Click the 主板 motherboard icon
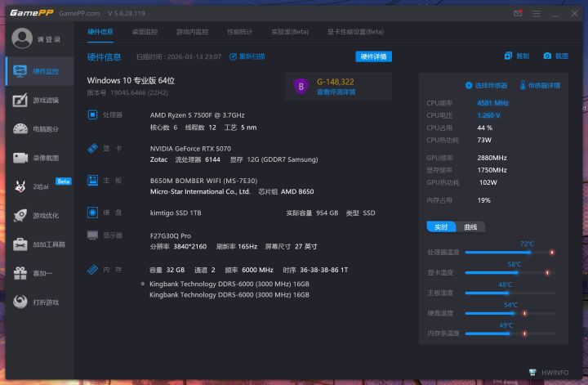Viewport: 588px width, 385px height. click(x=92, y=181)
